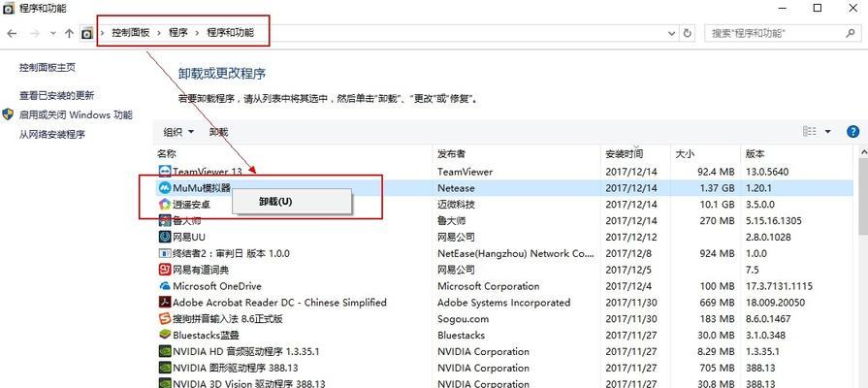The image size is (868, 388).
Task: Select the 10.1 GB size cell
Action: point(717,205)
